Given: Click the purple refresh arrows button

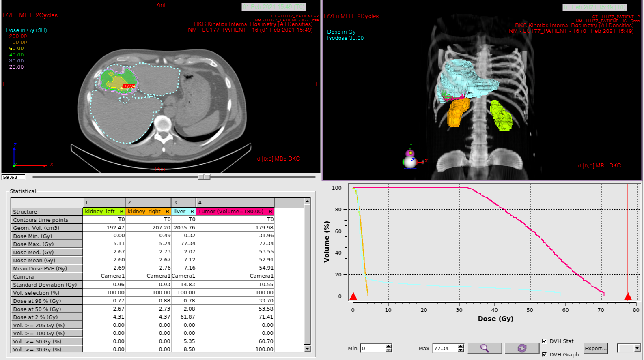Looking at the screenshot, I should [x=522, y=348].
